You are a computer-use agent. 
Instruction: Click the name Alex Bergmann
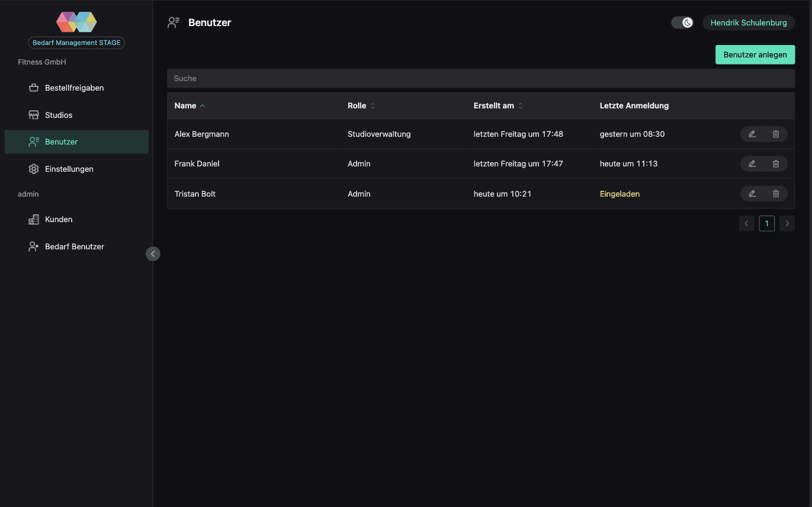tap(201, 134)
